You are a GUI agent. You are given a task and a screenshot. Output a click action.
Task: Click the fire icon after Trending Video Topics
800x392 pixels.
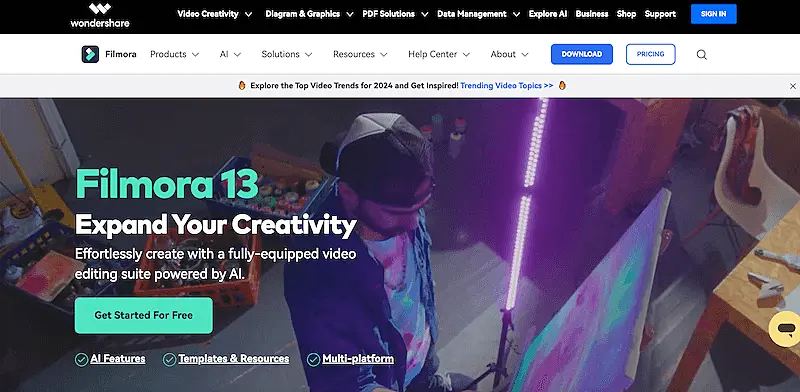coord(562,86)
